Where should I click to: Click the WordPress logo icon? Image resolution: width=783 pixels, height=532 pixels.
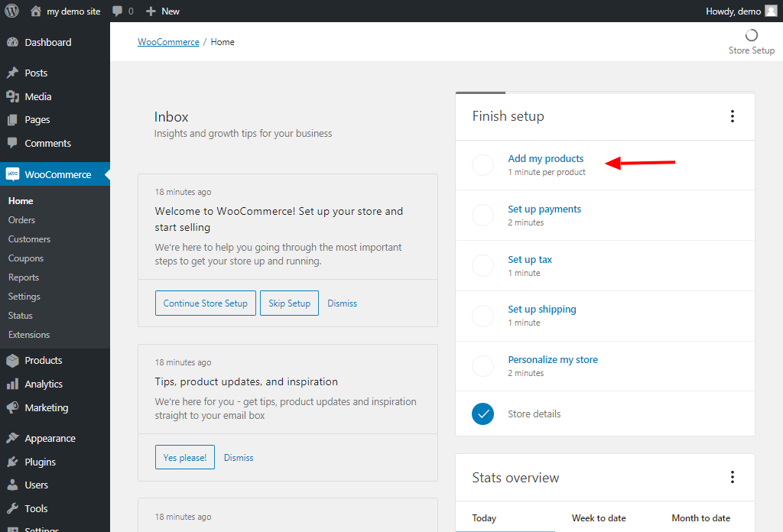tap(11, 11)
